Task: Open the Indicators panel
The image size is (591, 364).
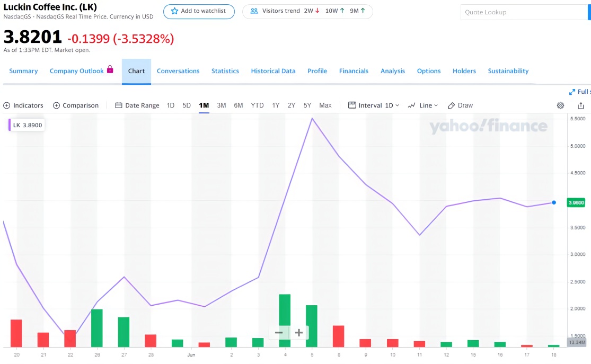Action: [x=23, y=105]
